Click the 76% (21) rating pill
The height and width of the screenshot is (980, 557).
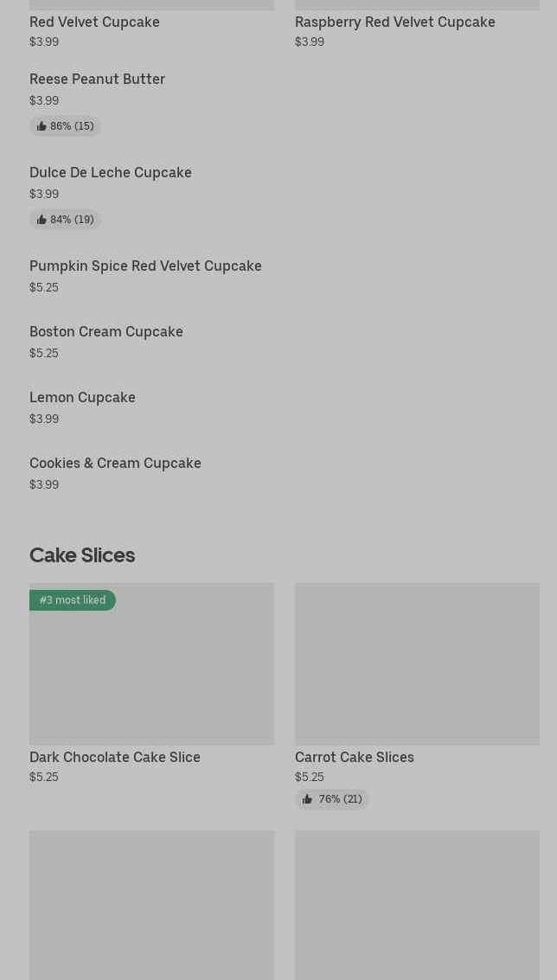(x=332, y=799)
